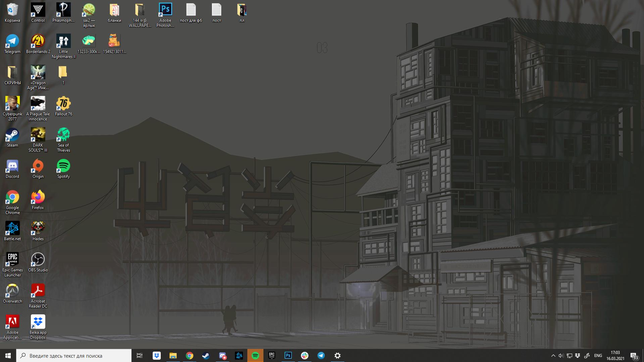Select the Acrobat Reader DC shortcut
The image size is (644, 362).
pos(38,296)
